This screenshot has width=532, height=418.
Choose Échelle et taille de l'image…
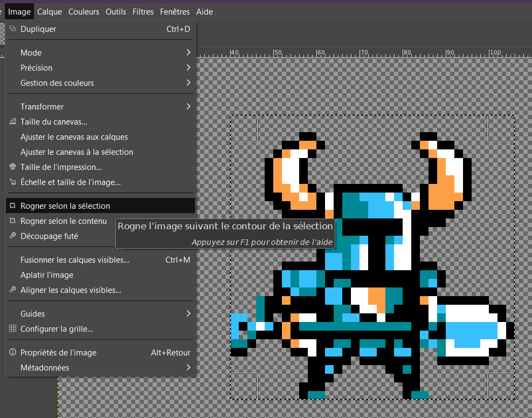[100, 182]
